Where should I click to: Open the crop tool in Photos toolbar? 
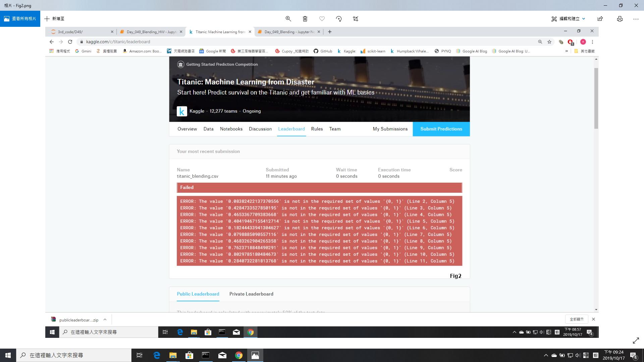click(x=356, y=19)
